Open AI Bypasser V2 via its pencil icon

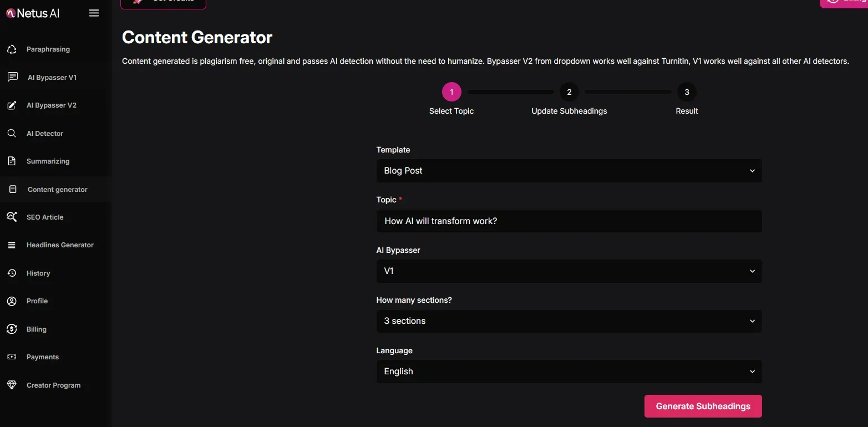tap(12, 105)
